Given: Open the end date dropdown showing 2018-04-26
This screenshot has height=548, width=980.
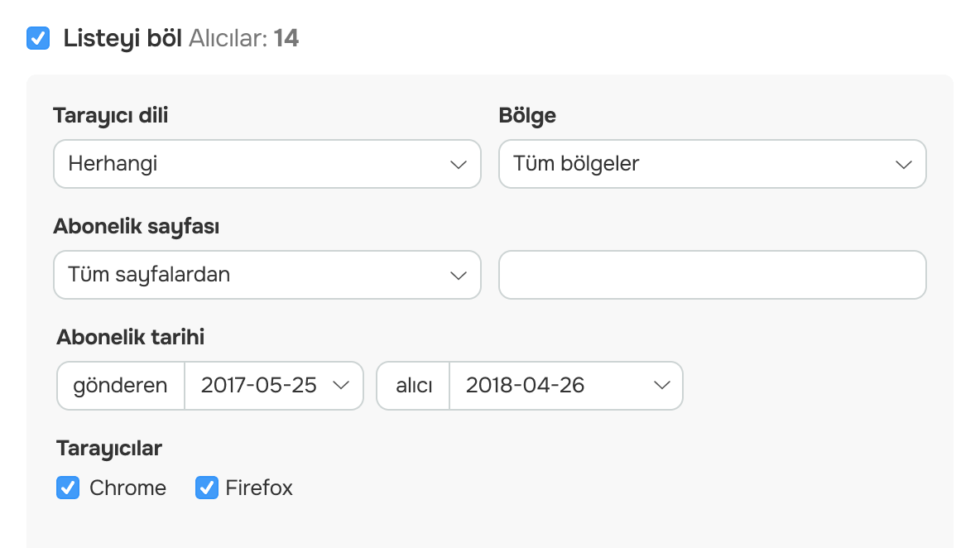Looking at the screenshot, I should coord(565,386).
